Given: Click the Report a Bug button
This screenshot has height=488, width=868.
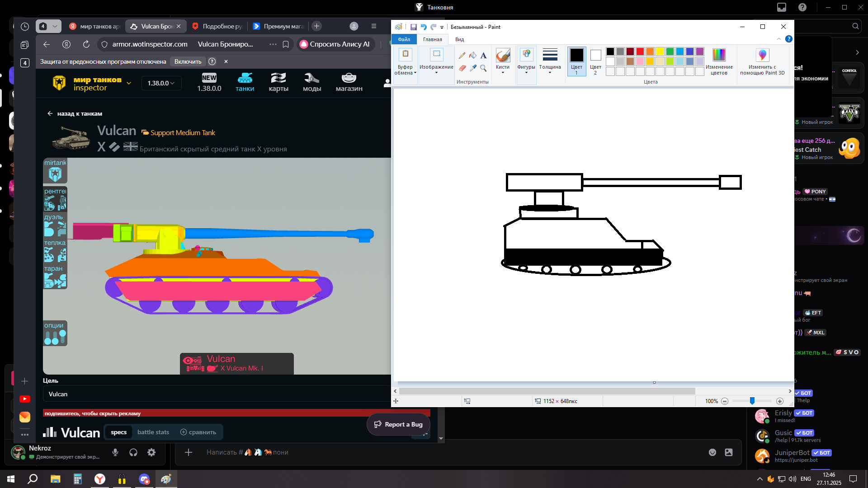Looking at the screenshot, I should click(x=398, y=424).
